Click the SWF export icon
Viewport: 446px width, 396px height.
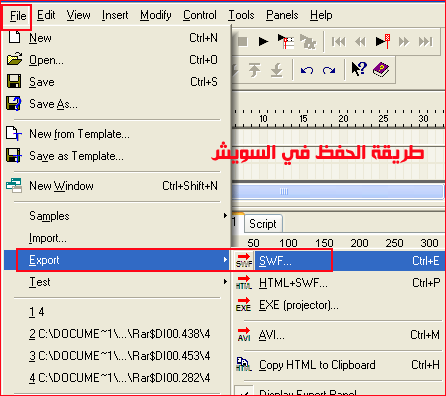tap(244, 260)
